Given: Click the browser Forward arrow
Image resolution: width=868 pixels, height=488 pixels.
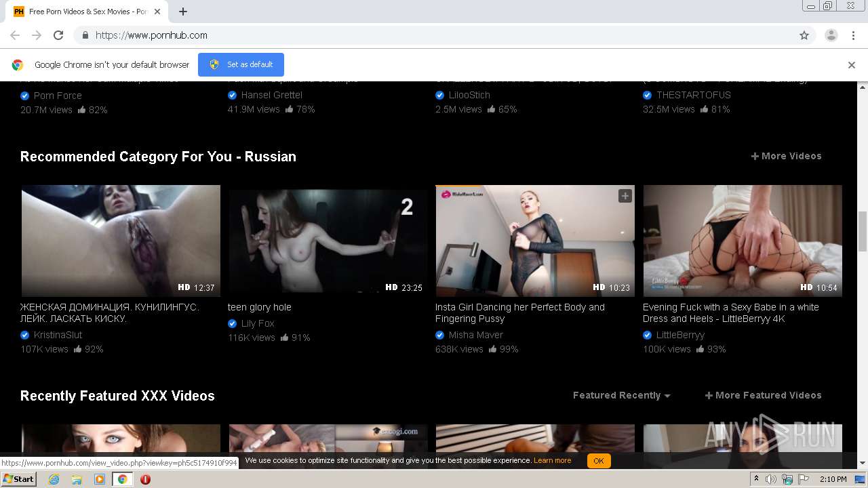Looking at the screenshot, I should pyautogui.click(x=37, y=35).
